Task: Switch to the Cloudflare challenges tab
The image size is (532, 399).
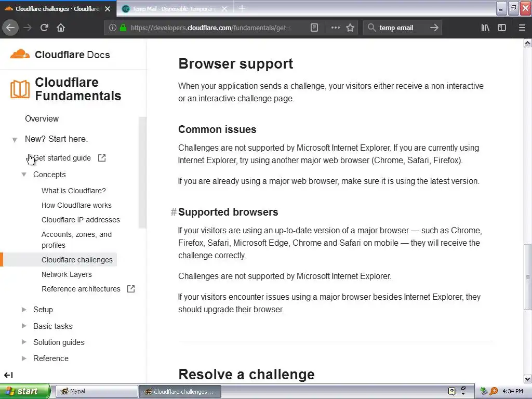Action: pos(58,9)
